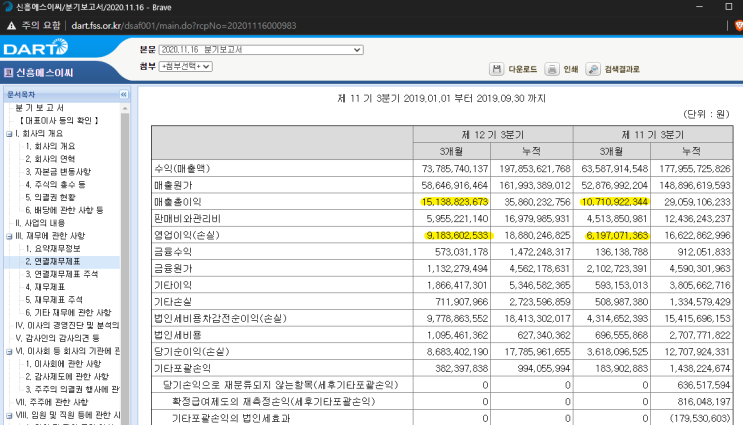The width and height of the screenshot is (743, 425).
Task: Select 4. 주식의 총수 등 item
Action: (55, 185)
